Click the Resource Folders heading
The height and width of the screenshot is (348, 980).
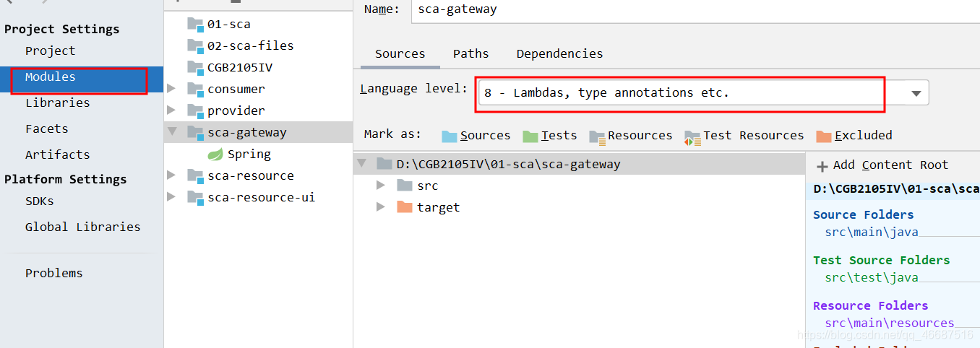pyautogui.click(x=870, y=305)
